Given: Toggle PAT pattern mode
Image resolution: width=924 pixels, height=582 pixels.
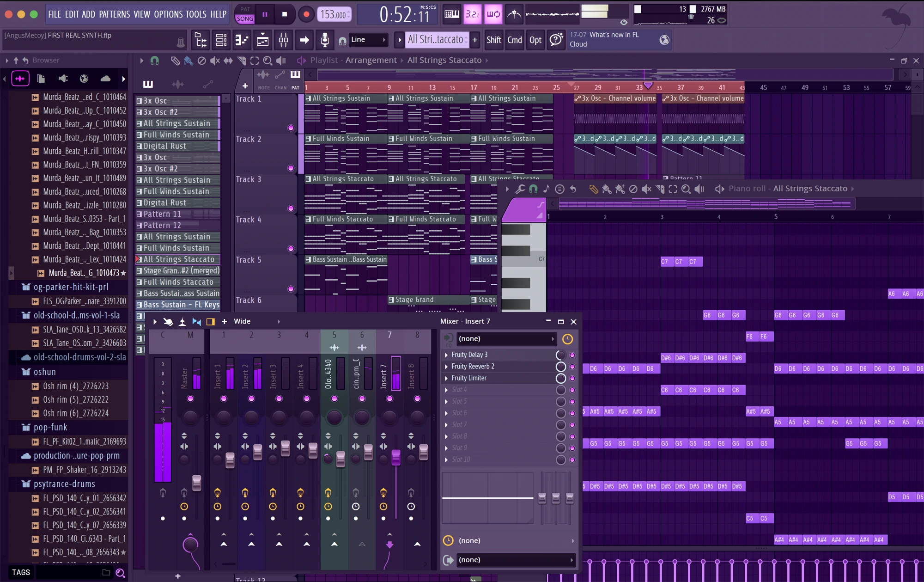Looking at the screenshot, I should click(x=245, y=9).
